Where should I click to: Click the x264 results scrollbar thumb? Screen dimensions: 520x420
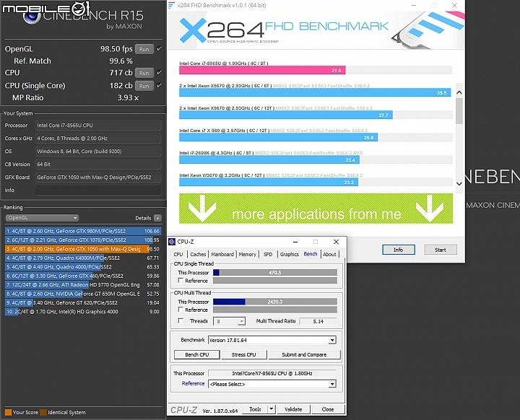click(x=459, y=111)
